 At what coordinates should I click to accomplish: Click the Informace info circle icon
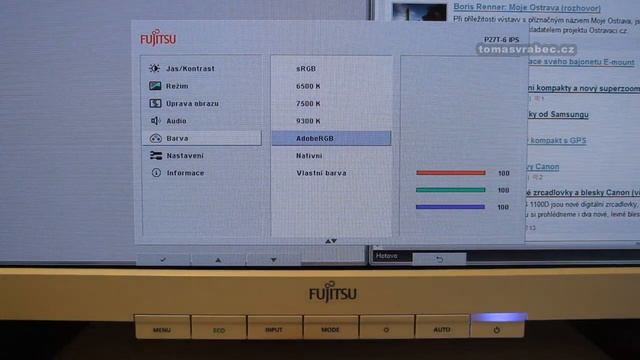click(156, 173)
